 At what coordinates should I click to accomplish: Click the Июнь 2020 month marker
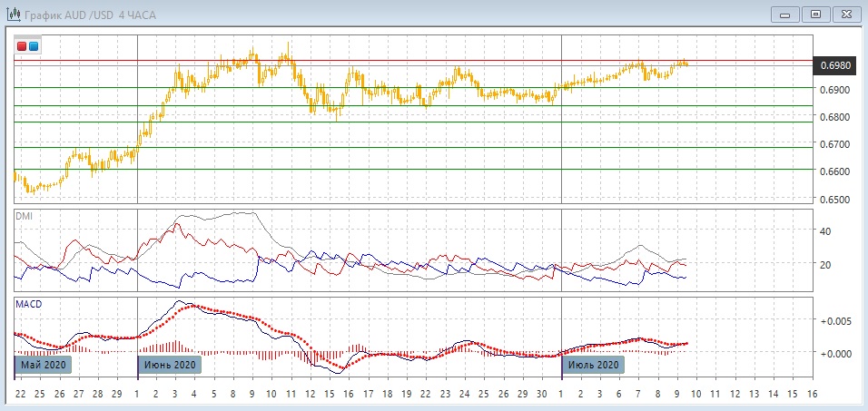(x=170, y=365)
